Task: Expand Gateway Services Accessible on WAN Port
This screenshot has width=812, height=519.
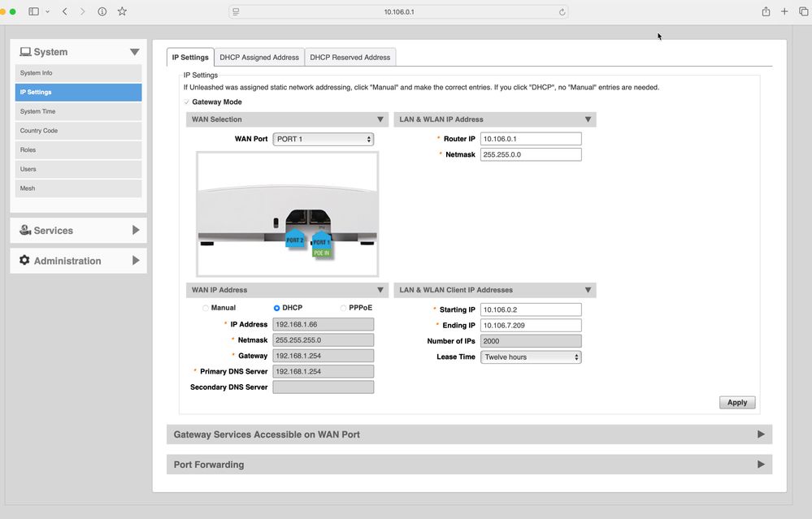Action: tap(469, 435)
